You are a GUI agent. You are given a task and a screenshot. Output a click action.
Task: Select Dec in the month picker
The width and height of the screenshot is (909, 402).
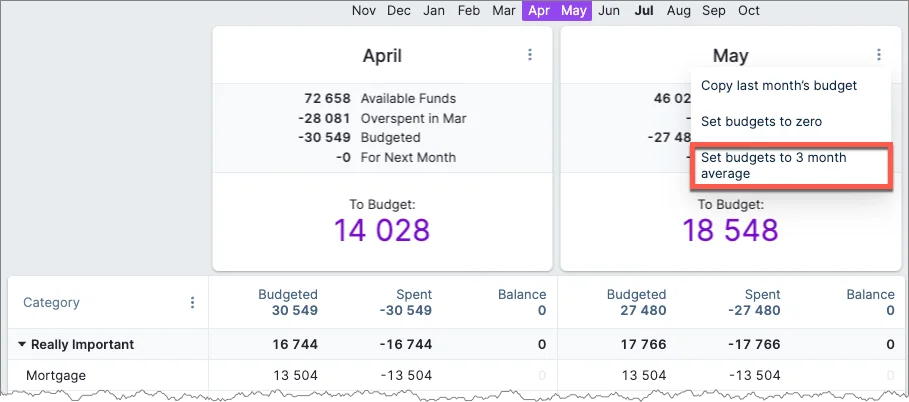click(x=399, y=11)
